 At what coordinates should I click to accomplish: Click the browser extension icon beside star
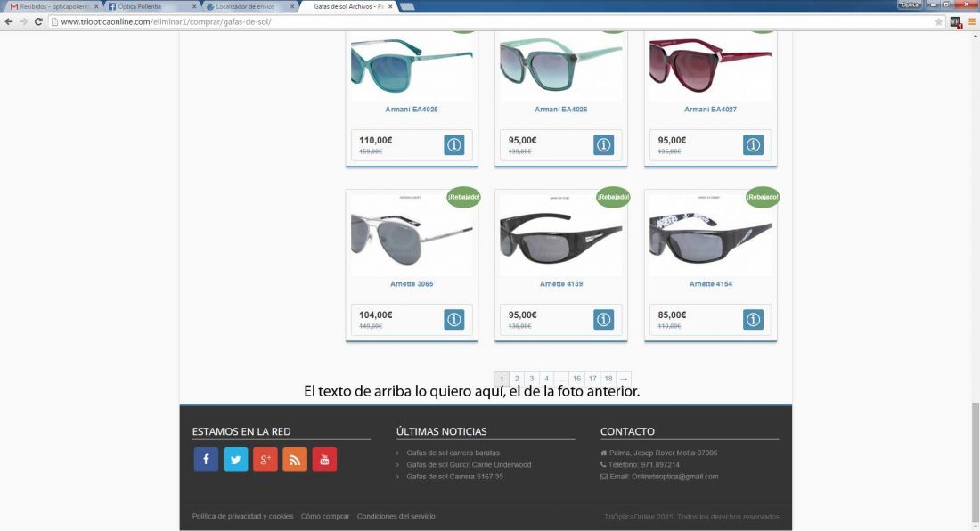coord(956,22)
